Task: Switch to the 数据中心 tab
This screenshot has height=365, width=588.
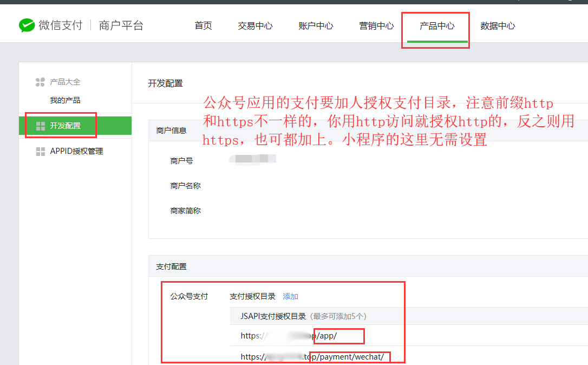Action: tap(498, 26)
